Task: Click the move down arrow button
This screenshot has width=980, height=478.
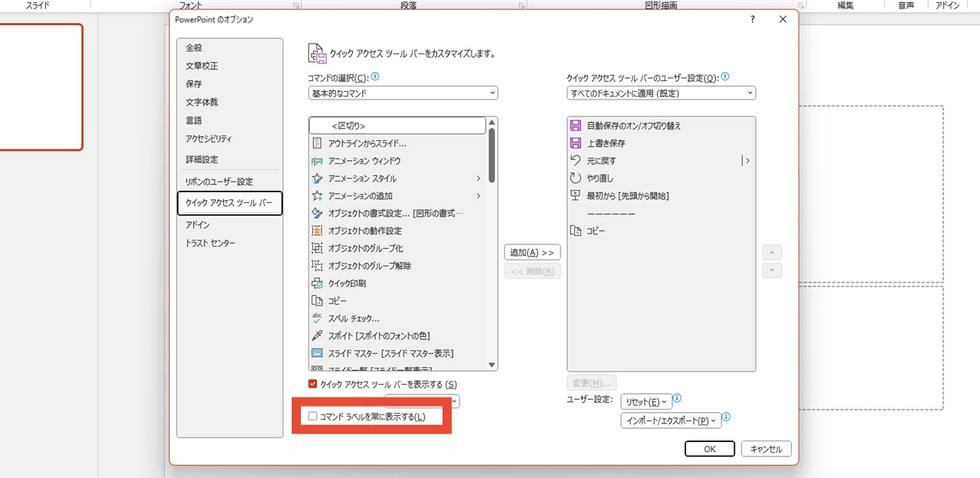Action: coord(772,271)
